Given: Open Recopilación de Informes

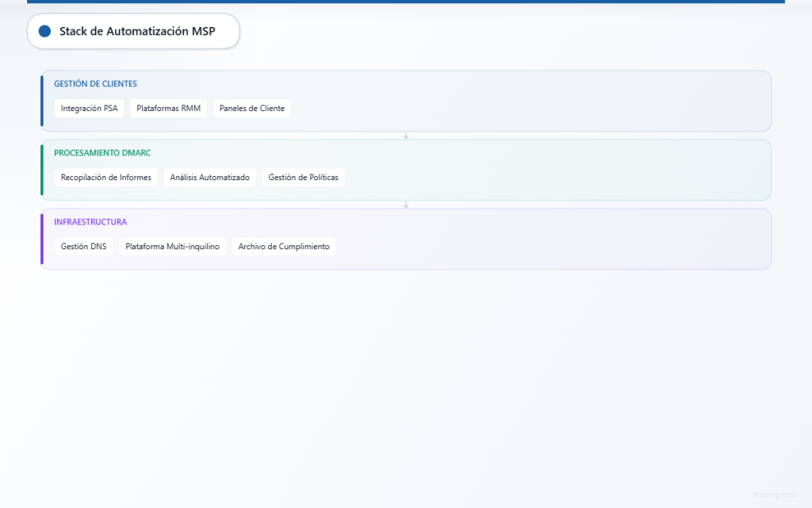Looking at the screenshot, I should pos(105,177).
